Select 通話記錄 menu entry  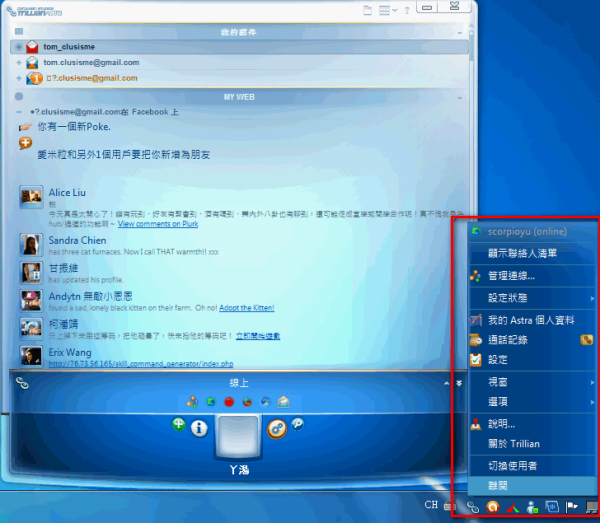tap(532, 340)
